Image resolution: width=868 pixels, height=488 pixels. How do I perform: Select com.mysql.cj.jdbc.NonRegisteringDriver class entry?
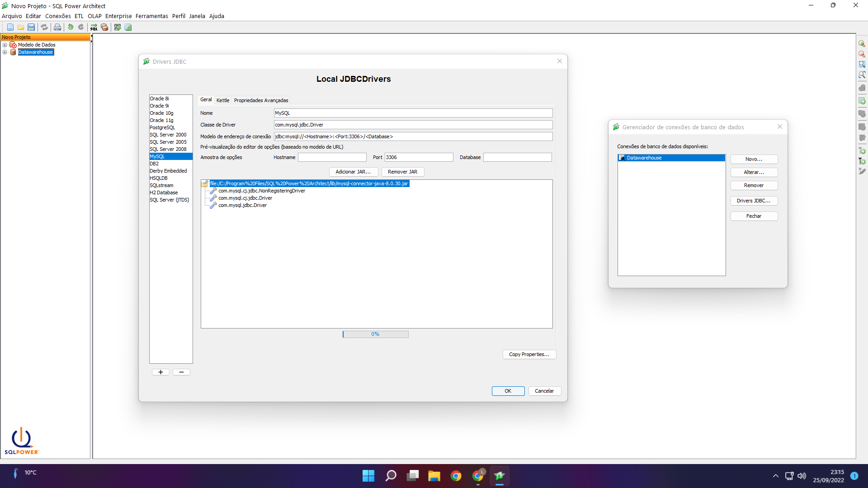262,191
